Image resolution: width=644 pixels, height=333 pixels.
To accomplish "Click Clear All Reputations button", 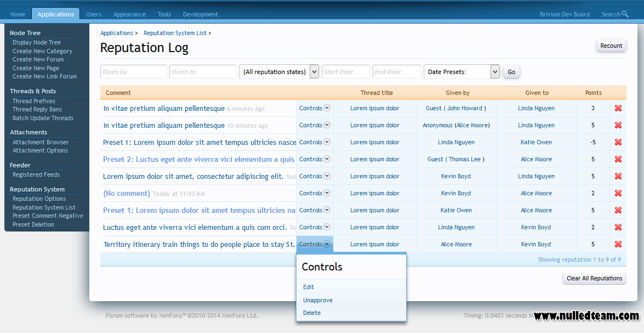I will 594,278.
